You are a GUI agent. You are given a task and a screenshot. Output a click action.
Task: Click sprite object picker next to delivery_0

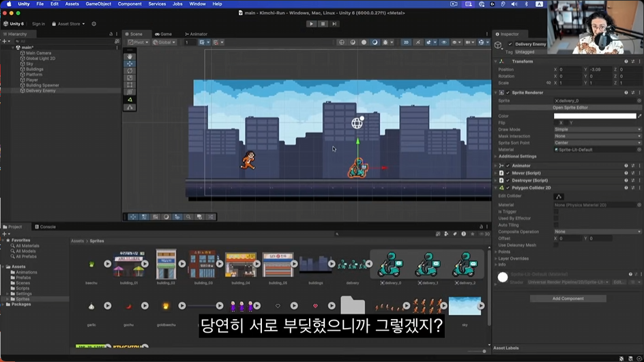coord(639,101)
